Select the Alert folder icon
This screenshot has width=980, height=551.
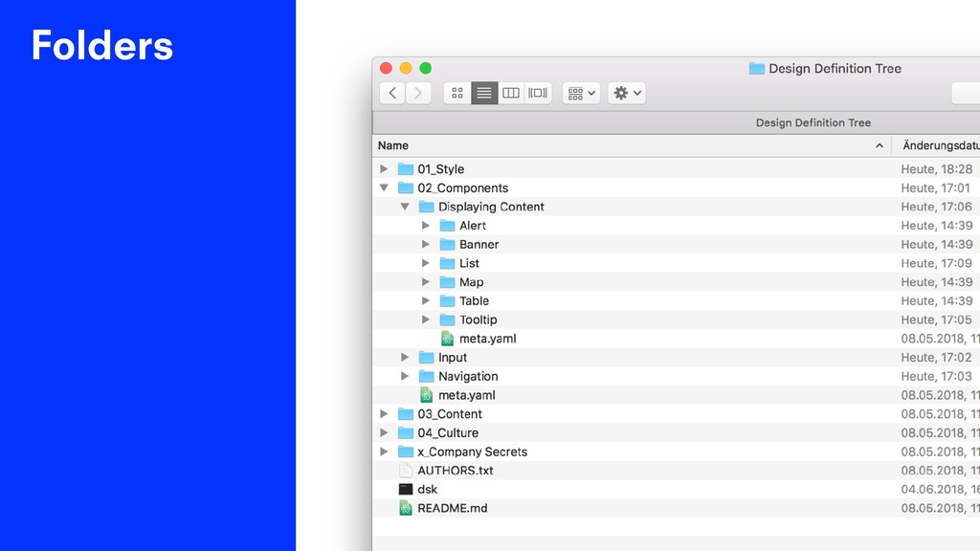coord(448,225)
